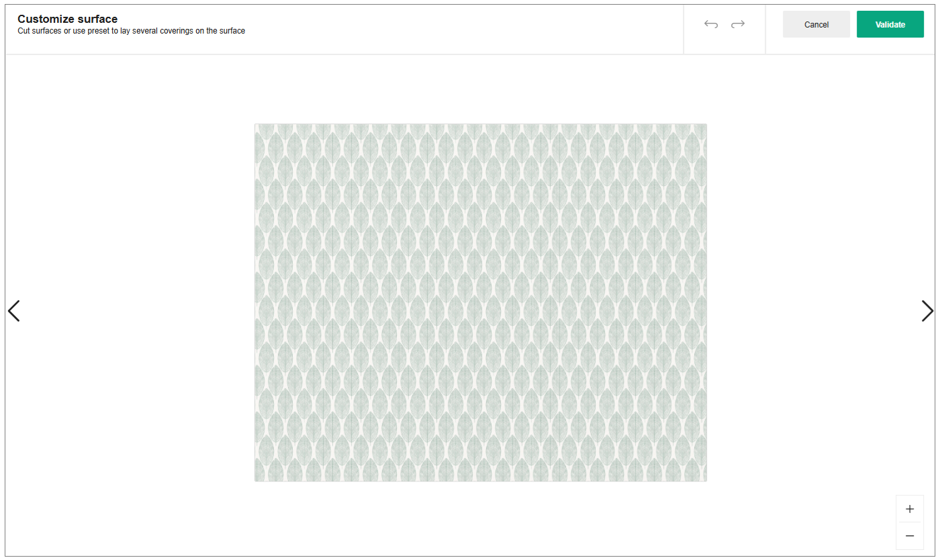
Task: Navigate to the previous surface
Action: 13,310
